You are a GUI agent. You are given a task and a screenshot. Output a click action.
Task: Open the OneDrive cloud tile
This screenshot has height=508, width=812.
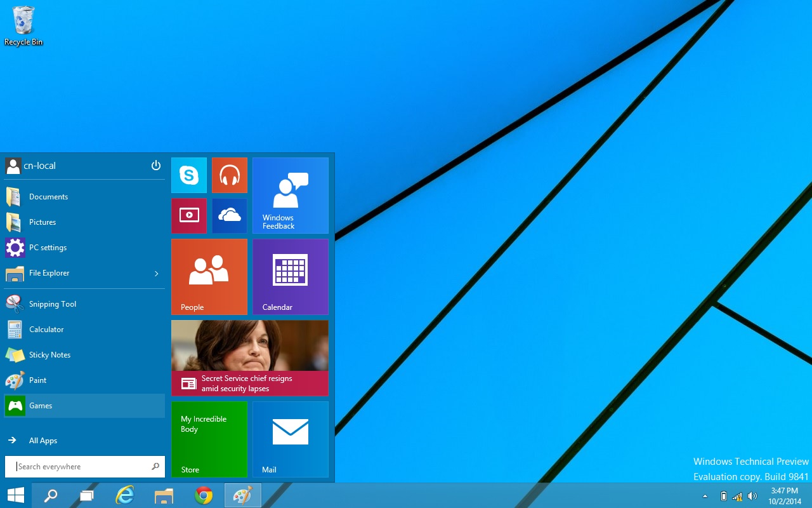pos(229,216)
